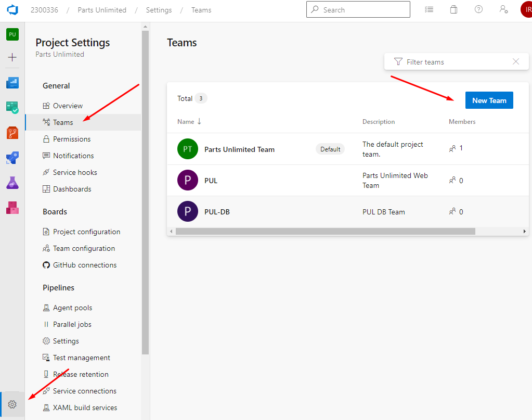The height and width of the screenshot is (420, 532).
Task: Open User settings icon
Action: (503, 9)
